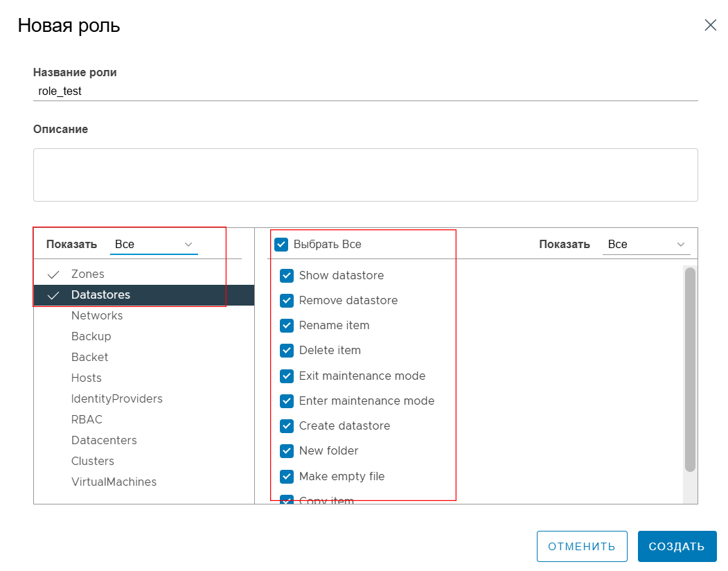This screenshot has height=571, width=728.
Task: Close the Новая роль dialog
Action: pos(711,25)
